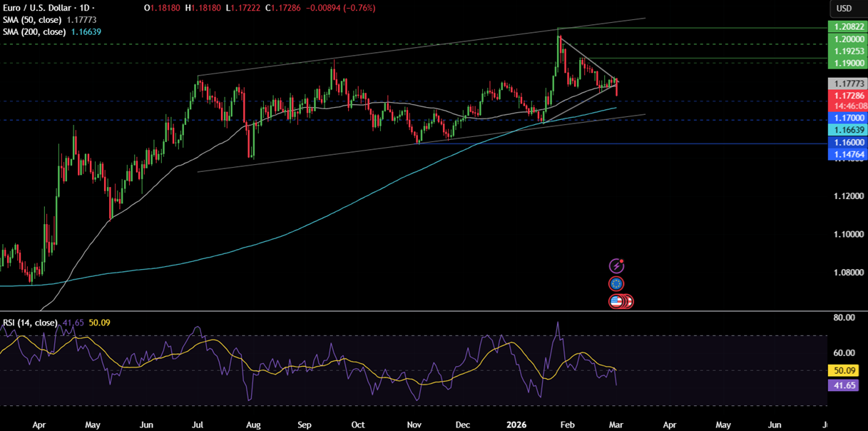
Task: Open the USD currency dropdown
Action: click(x=844, y=9)
